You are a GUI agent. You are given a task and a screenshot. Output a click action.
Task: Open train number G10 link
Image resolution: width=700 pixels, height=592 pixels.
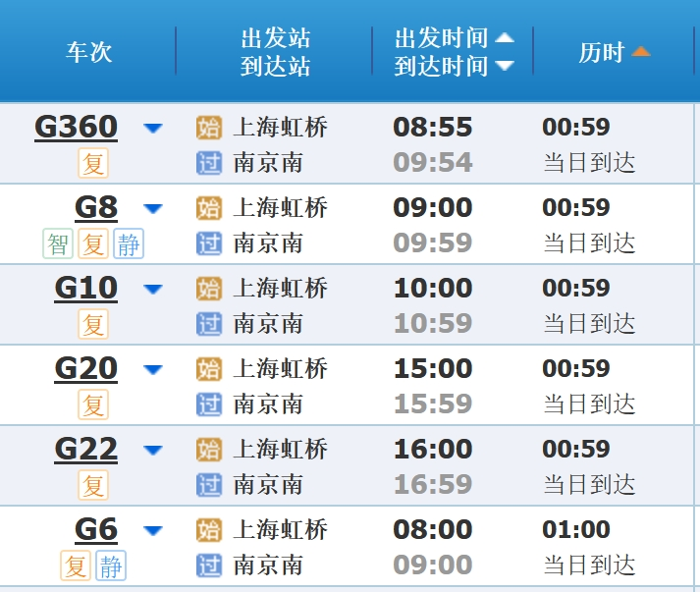point(85,289)
